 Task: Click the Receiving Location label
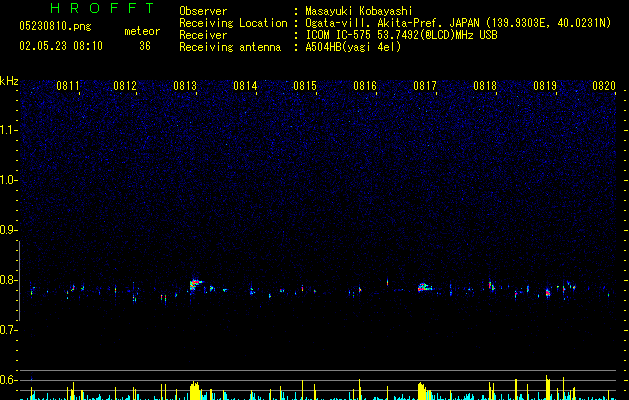coord(233,23)
